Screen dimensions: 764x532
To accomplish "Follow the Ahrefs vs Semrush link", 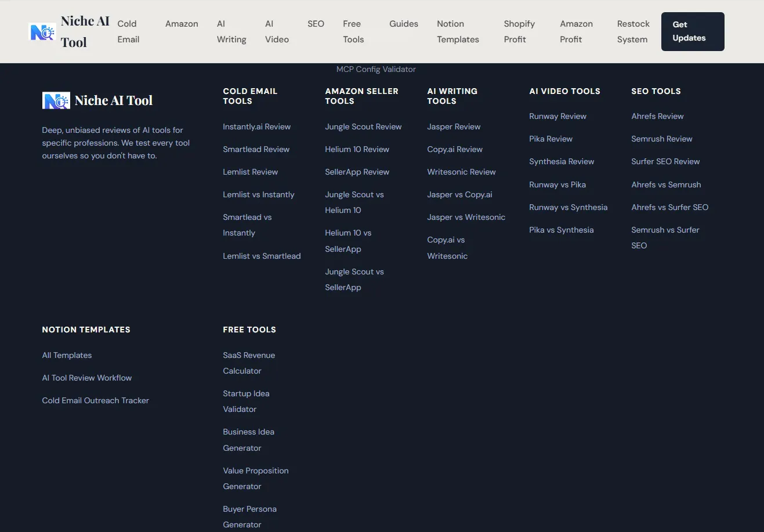I will pyautogui.click(x=666, y=184).
